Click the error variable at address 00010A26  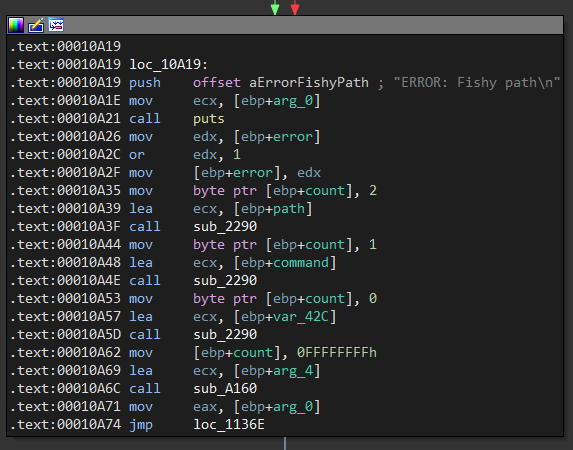(293, 137)
